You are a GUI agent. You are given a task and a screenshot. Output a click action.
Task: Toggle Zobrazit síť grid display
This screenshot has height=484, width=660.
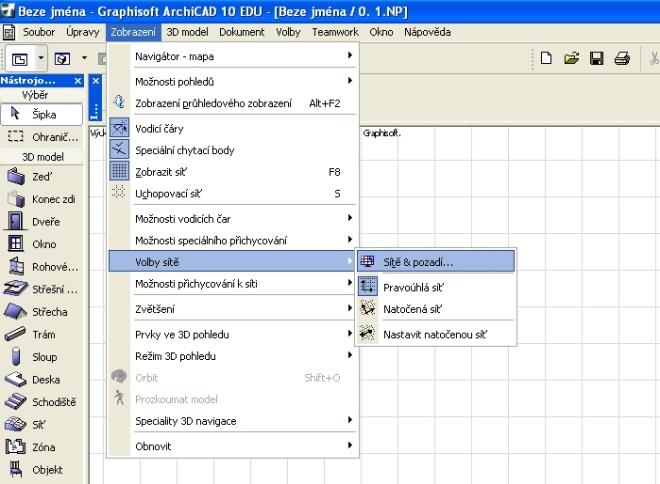[x=233, y=172]
